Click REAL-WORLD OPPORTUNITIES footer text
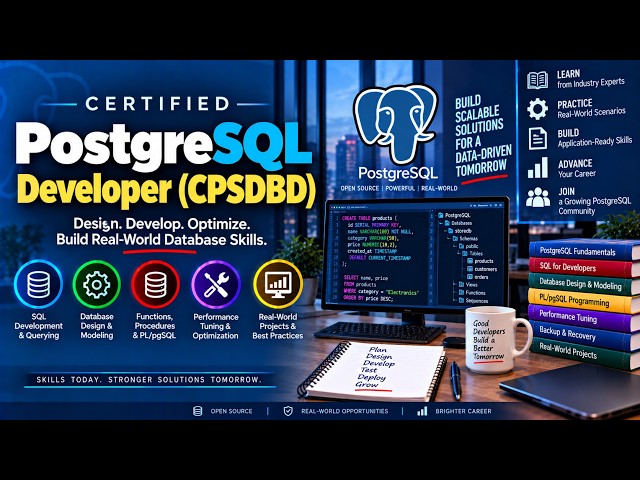Screen dimensions: 640x480 tap(344, 411)
